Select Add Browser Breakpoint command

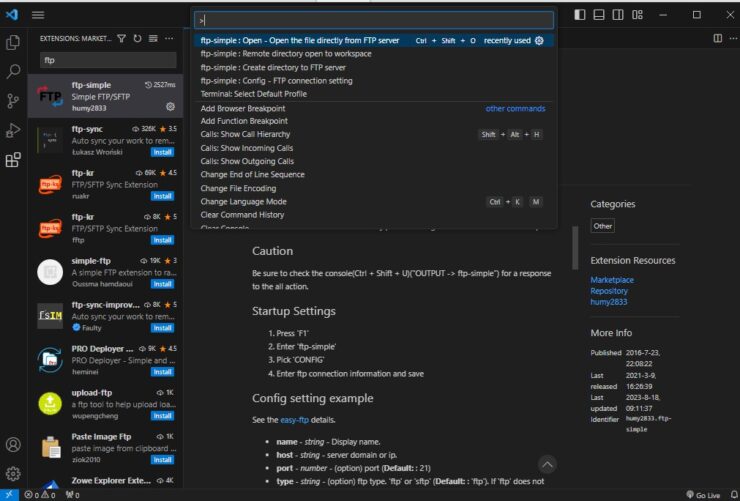[x=374, y=109]
